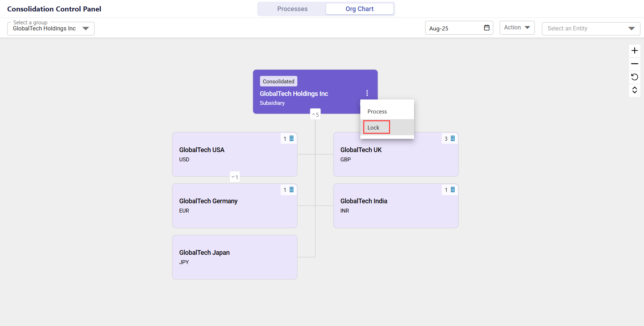The height and width of the screenshot is (326, 644).
Task: Choose Process from the context menu
Action: click(377, 112)
